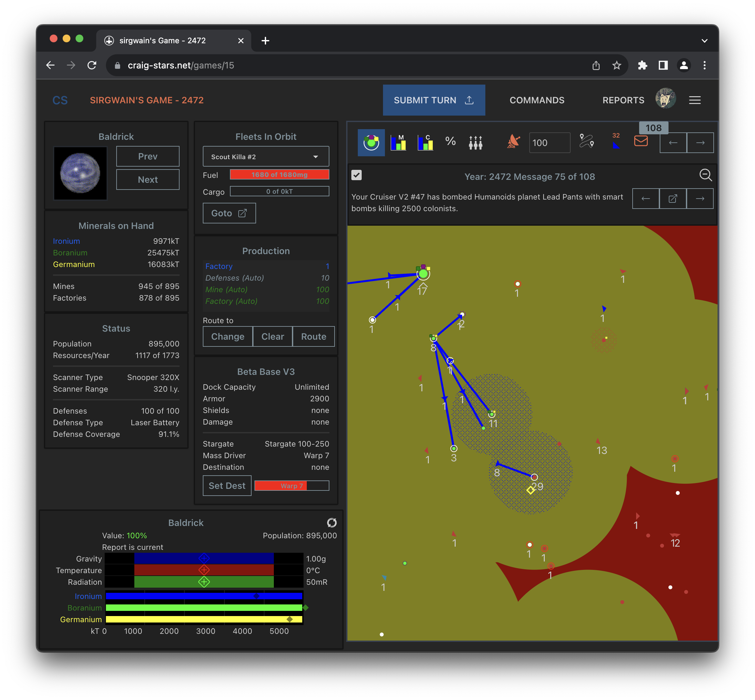
Task: Open the Reports menu
Action: (x=623, y=100)
